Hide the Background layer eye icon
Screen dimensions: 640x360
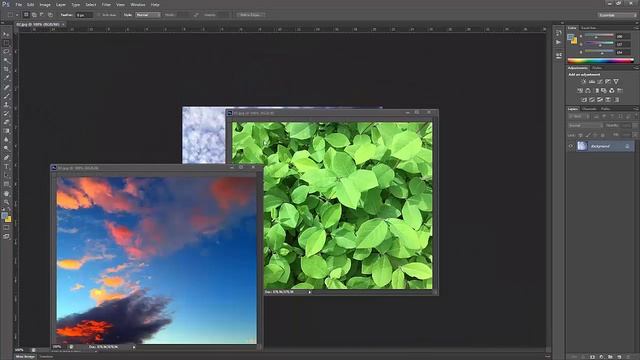click(571, 146)
